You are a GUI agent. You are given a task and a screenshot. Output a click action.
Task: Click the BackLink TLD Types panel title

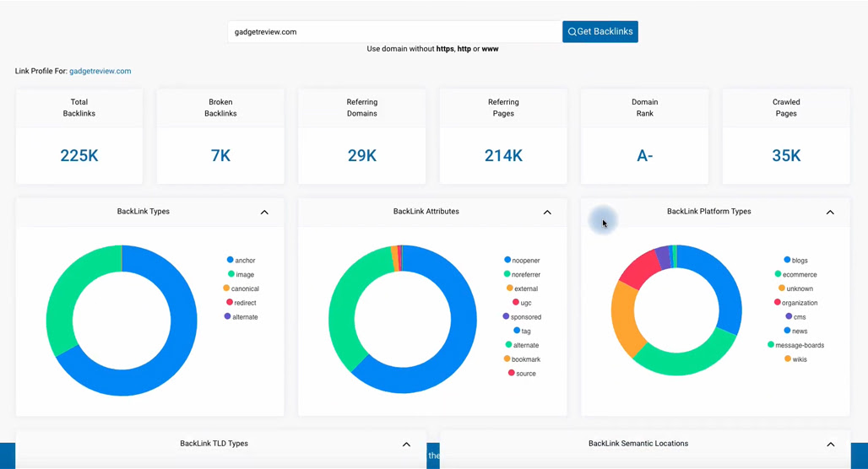point(214,443)
